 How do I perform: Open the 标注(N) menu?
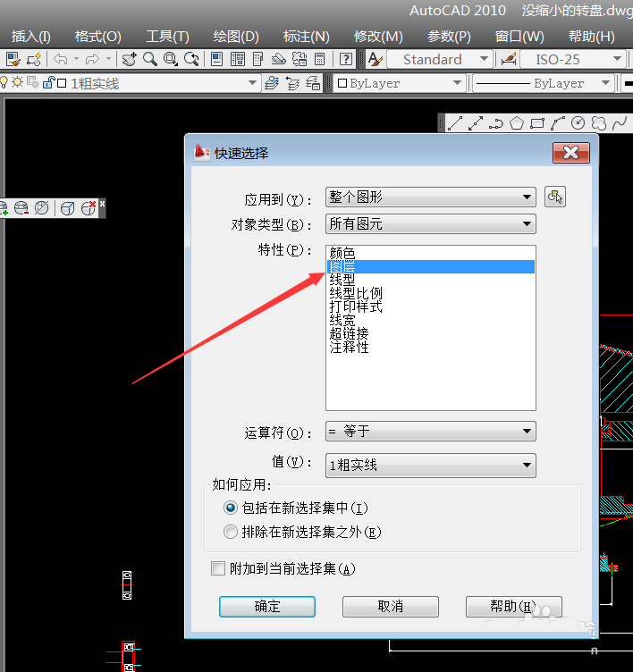point(306,37)
